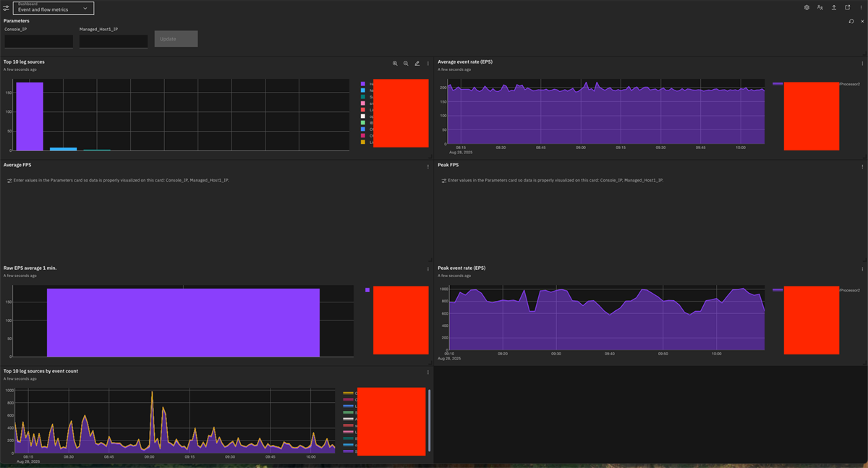Click the Raw EPS average 1 min. title
Screen dimensions: 868x468
tap(30, 268)
